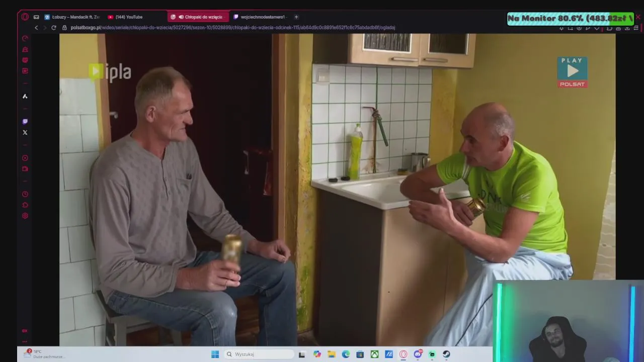Click the PLAY POLSAT logo on video

pos(572,72)
